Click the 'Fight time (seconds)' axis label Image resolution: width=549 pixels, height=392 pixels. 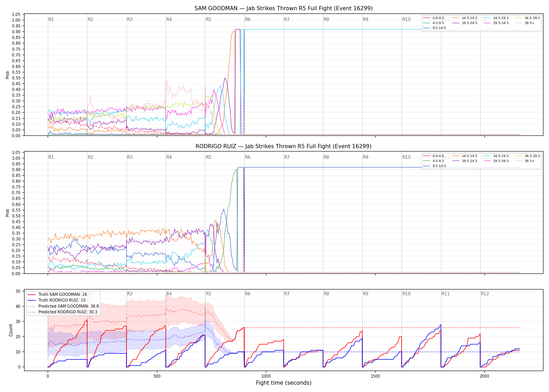284,383
